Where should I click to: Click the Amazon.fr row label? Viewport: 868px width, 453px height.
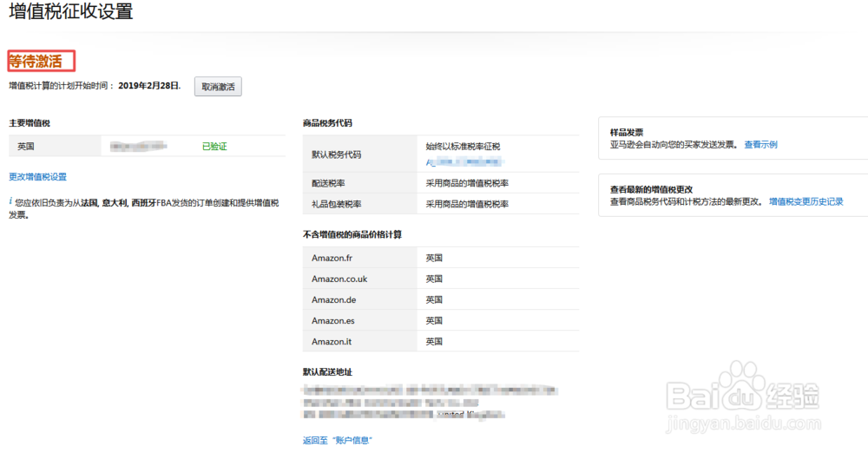point(332,258)
